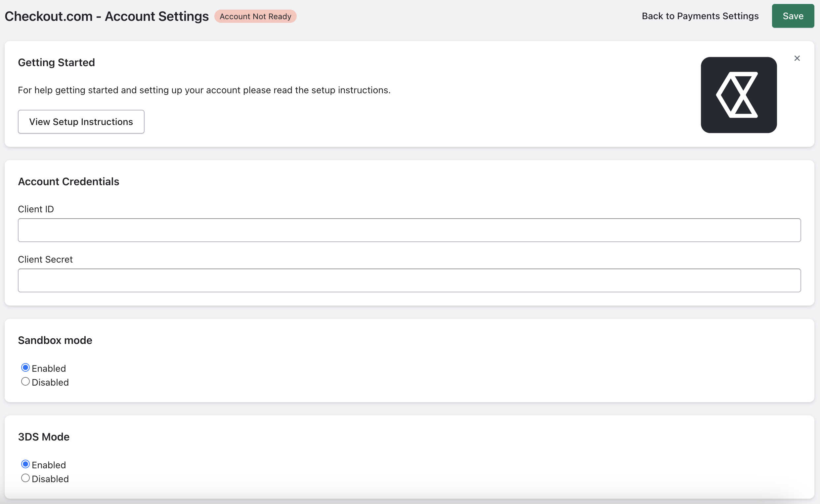Click the Sandbox mode section heading

pyautogui.click(x=55, y=340)
